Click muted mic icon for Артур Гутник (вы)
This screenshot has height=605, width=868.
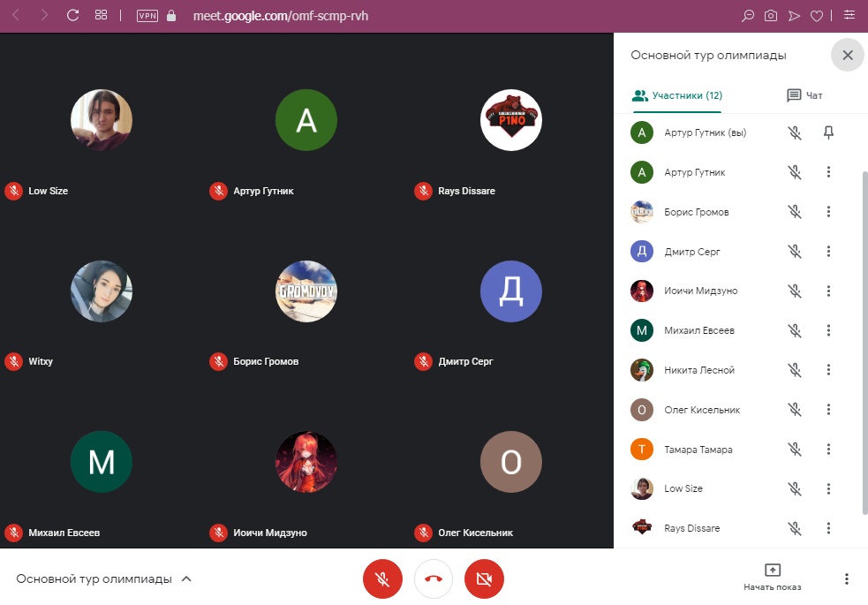coord(795,132)
